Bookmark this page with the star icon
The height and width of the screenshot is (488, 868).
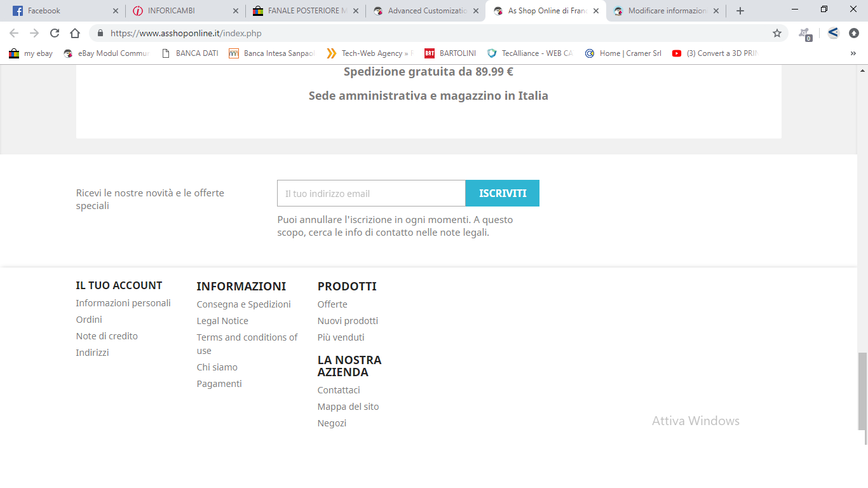coord(776,33)
